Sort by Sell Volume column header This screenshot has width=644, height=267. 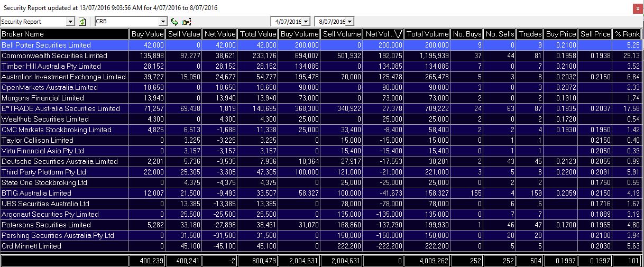(342, 34)
